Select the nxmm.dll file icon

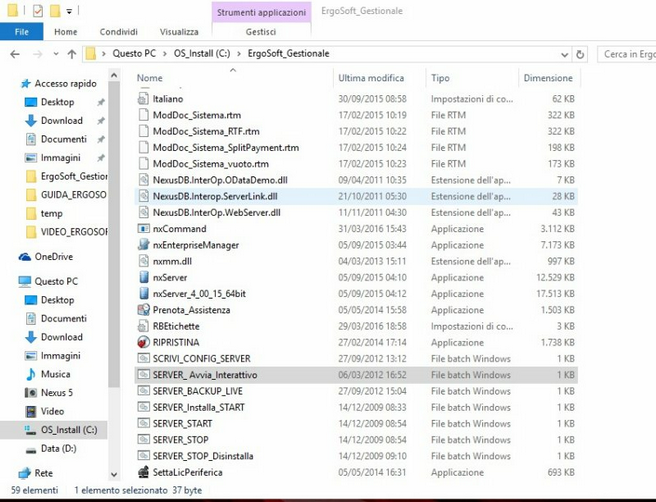tap(143, 261)
